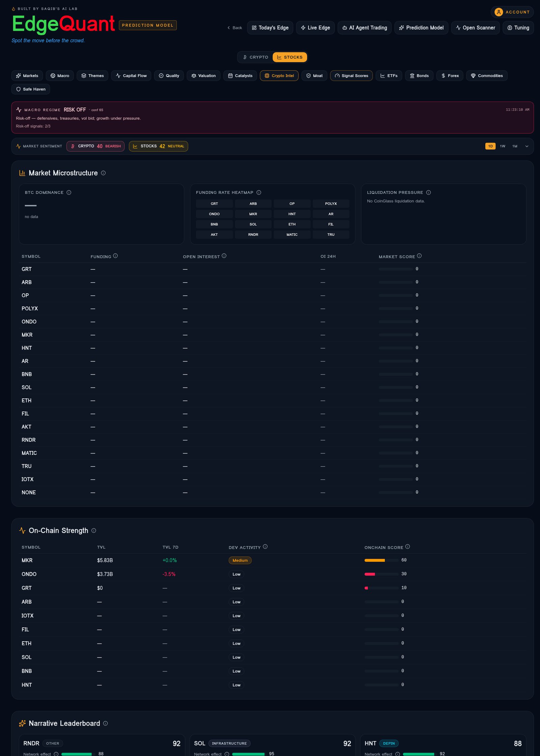Open the Moat tab
The width and height of the screenshot is (540, 756).
pyautogui.click(x=314, y=76)
